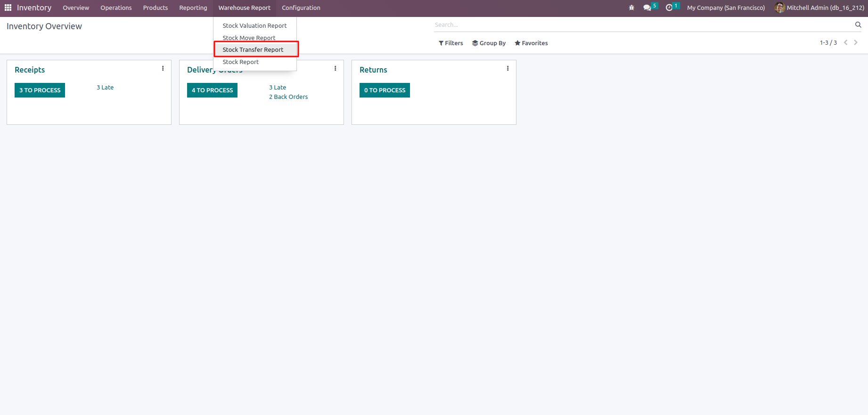Open the Favorites dropdown

point(531,43)
